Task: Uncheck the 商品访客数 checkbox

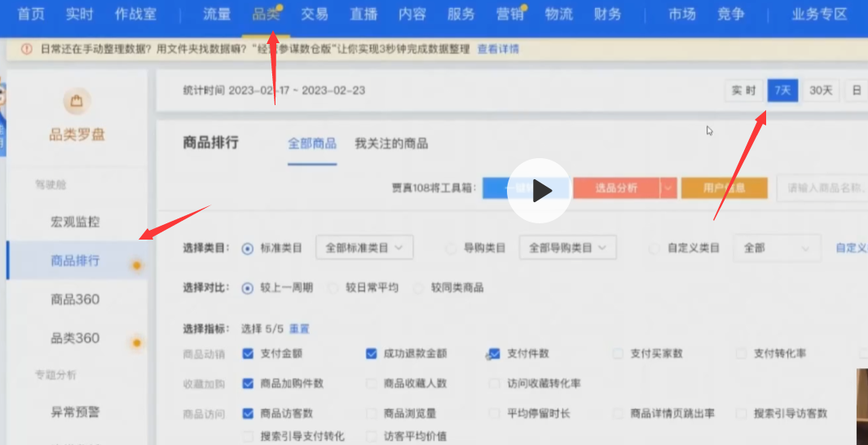Action: 249,413
